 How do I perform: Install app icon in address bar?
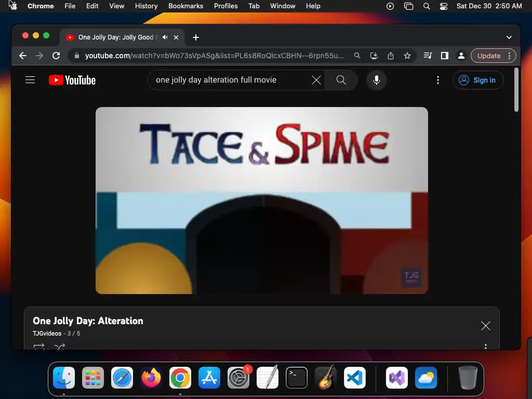[374, 56]
